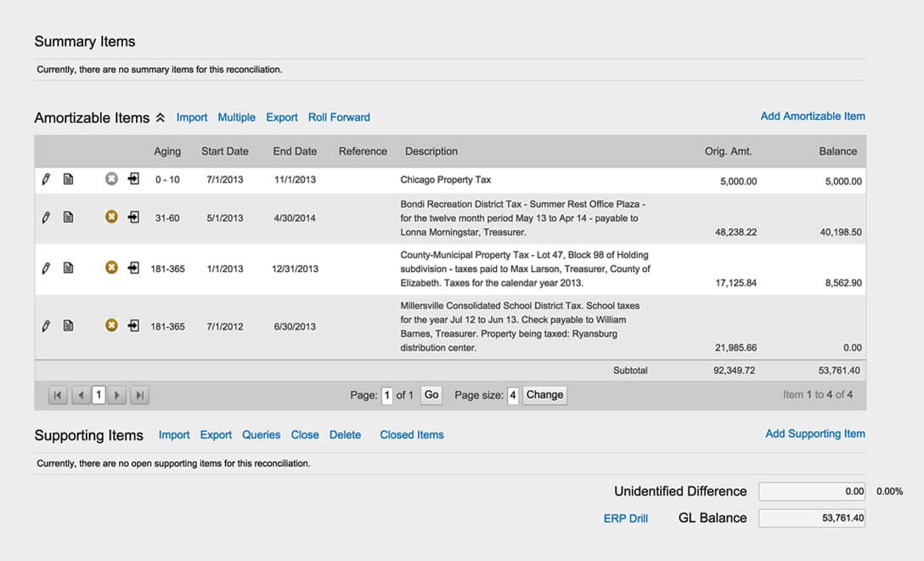Image resolution: width=924 pixels, height=561 pixels.
Task: Click inside the Page number field
Action: [386, 394]
